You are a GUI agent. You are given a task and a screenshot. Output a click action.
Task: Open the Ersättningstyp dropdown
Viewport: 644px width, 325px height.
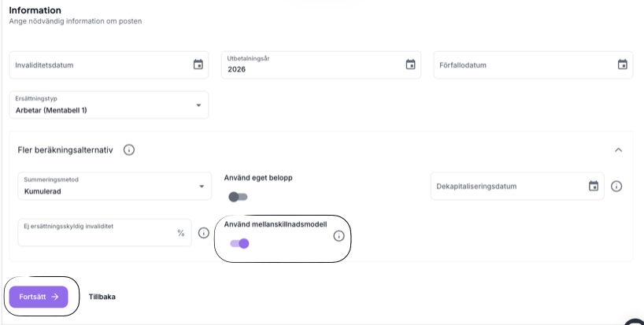click(x=109, y=105)
